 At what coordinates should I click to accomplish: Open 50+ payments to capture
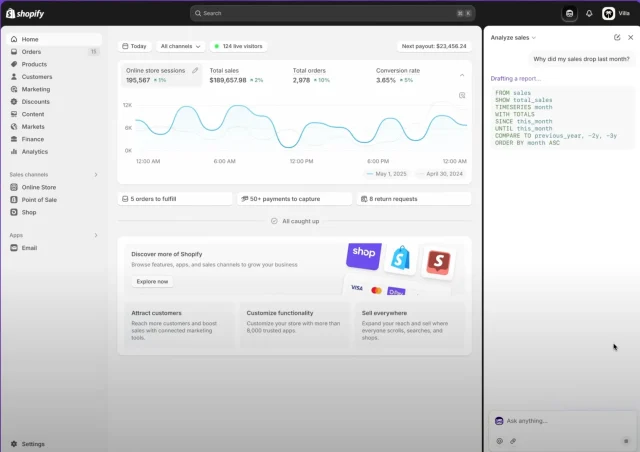coord(294,199)
